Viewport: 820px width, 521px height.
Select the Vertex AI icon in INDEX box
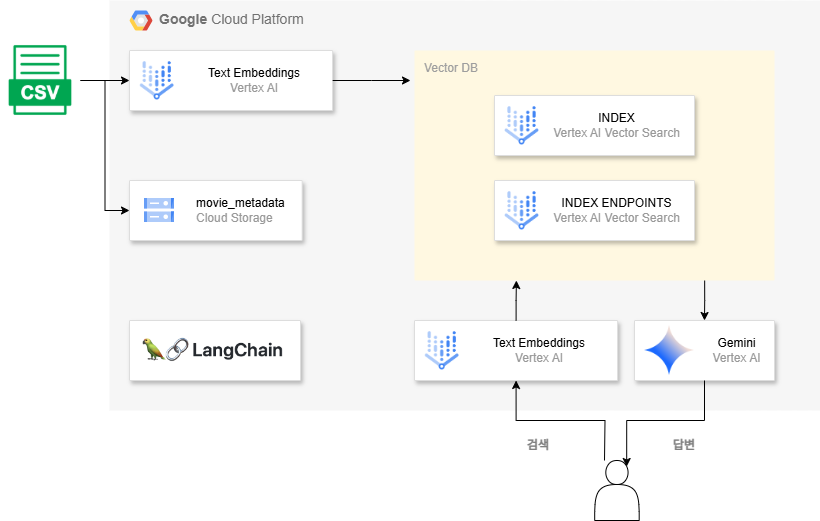[x=521, y=125]
